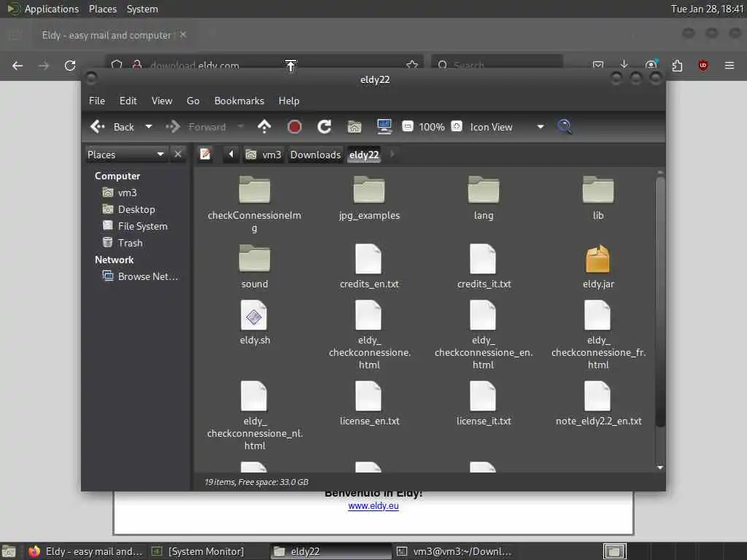The image size is (747, 560).
Task: Open the Firefox extensions puzzle icon
Action: point(677,65)
